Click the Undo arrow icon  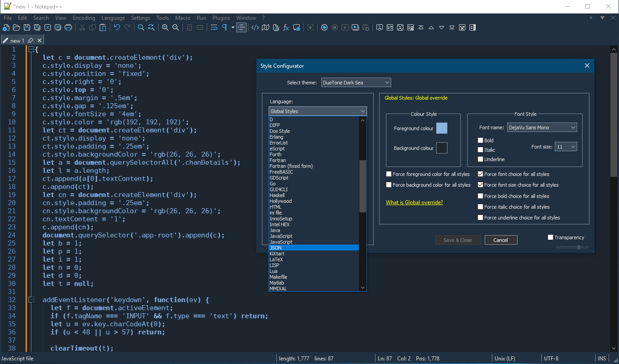tap(117, 28)
